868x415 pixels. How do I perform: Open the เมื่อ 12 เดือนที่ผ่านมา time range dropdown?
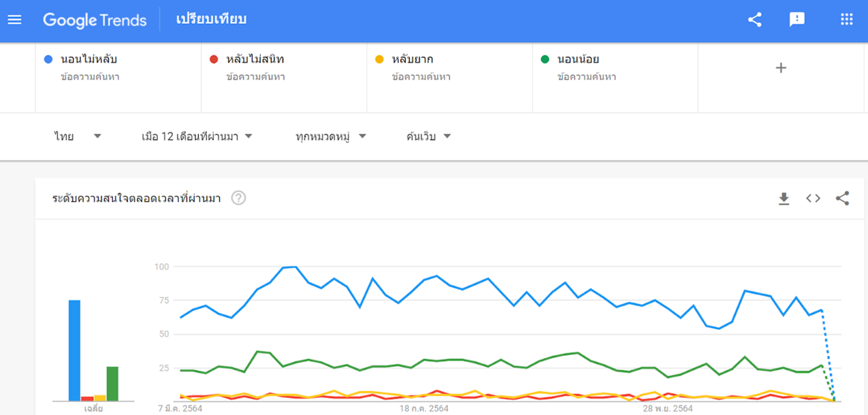197,136
